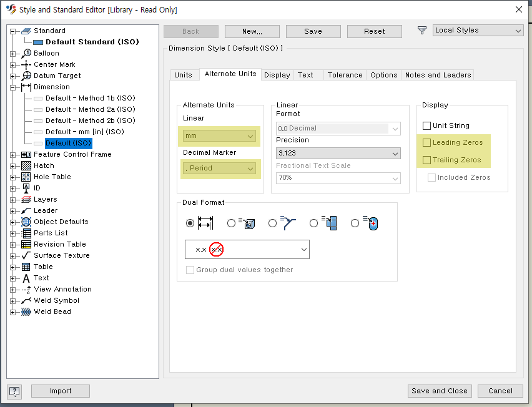Select the dimension-line dual format radio
The width and height of the screenshot is (532, 407).
[190, 223]
